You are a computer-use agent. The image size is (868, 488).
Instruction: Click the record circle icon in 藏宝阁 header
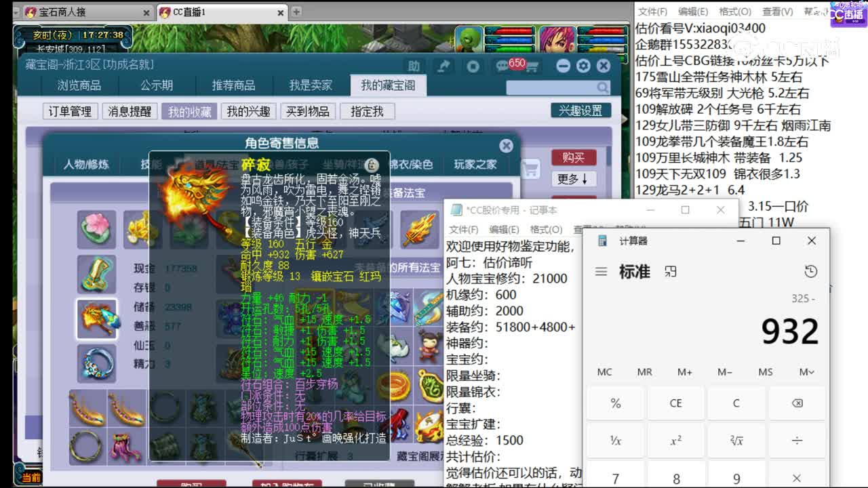[473, 66]
